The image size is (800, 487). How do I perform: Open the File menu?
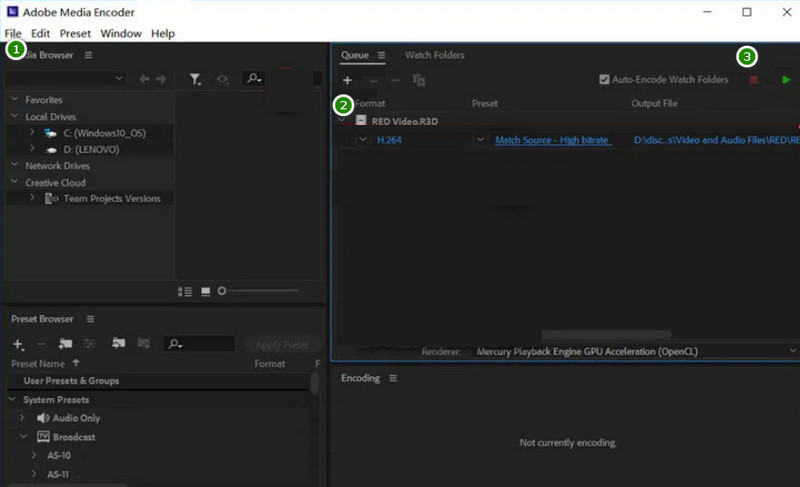tap(13, 34)
